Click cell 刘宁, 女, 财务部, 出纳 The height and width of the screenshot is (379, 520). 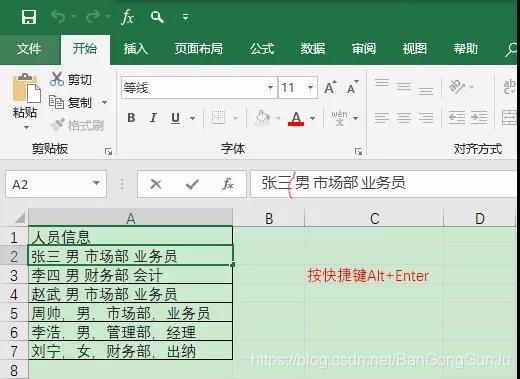130,351
